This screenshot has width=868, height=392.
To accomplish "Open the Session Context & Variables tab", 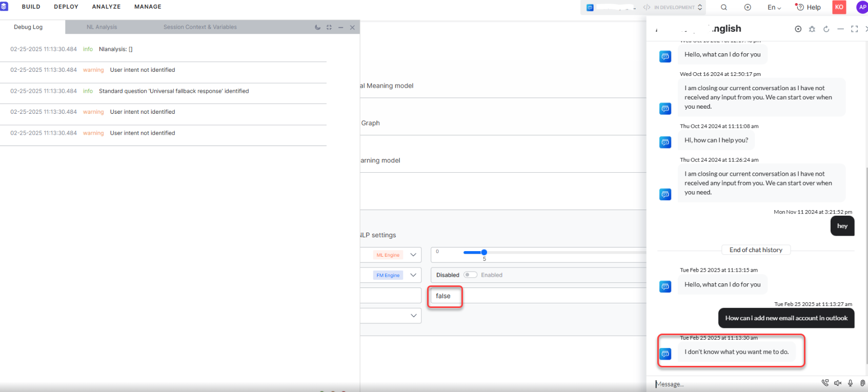I will 200,27.
